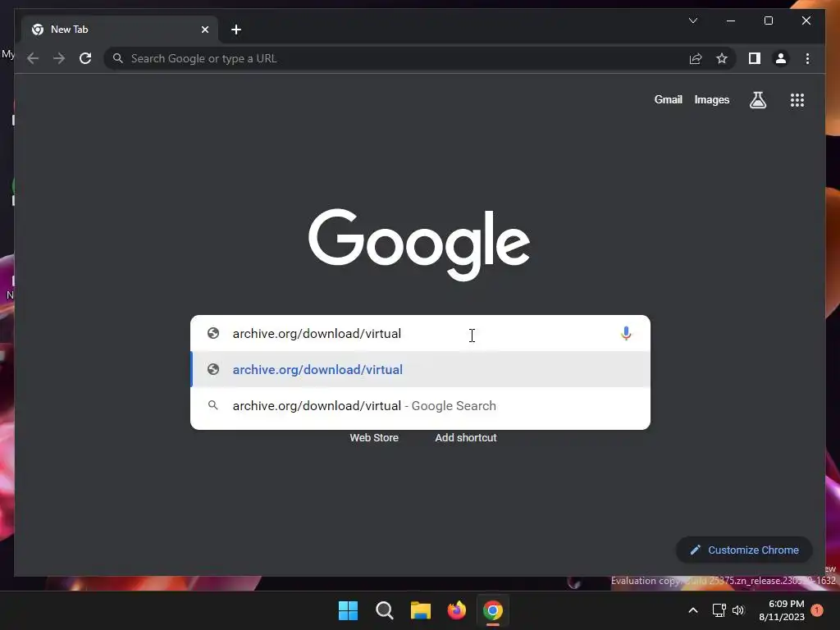This screenshot has width=840, height=630.
Task: Expand the tab search dropdown arrow
Action: tap(693, 21)
